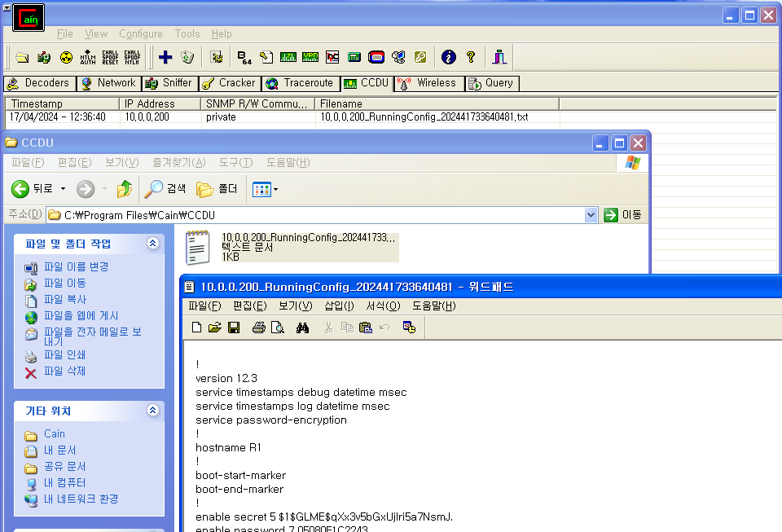Click the CHALL SPOOF RESET icon

(x=110, y=57)
